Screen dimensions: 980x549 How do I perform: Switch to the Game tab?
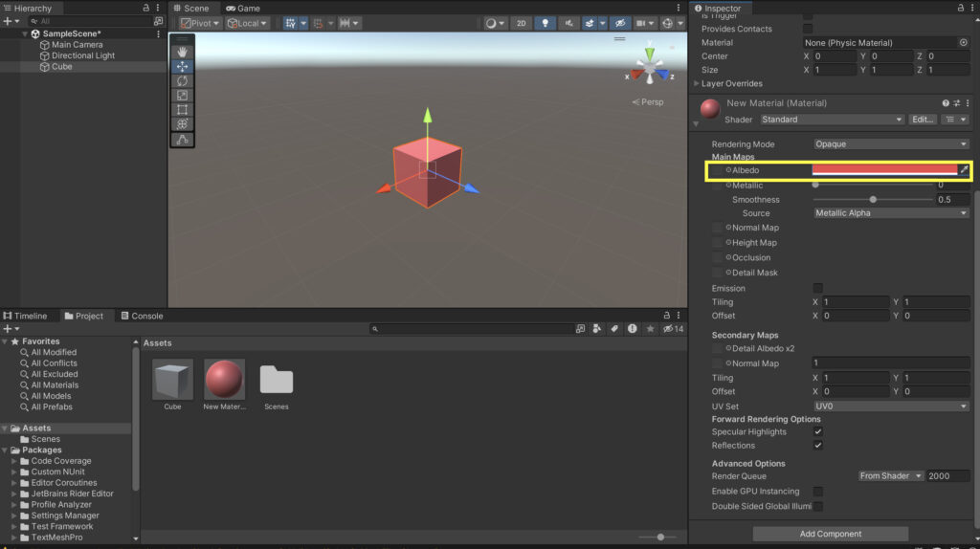coord(243,8)
